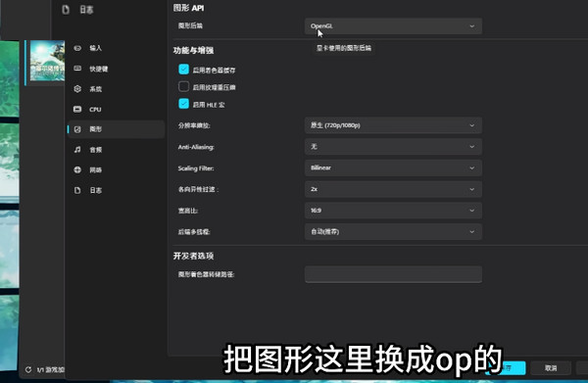Open the Anti-Aliasing dropdown

pos(393,147)
